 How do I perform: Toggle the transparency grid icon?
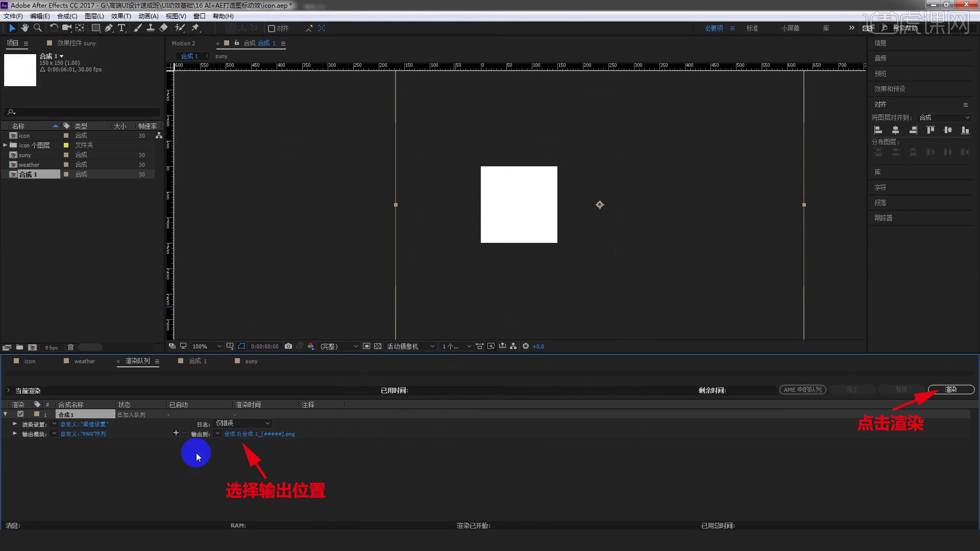pyautogui.click(x=378, y=346)
